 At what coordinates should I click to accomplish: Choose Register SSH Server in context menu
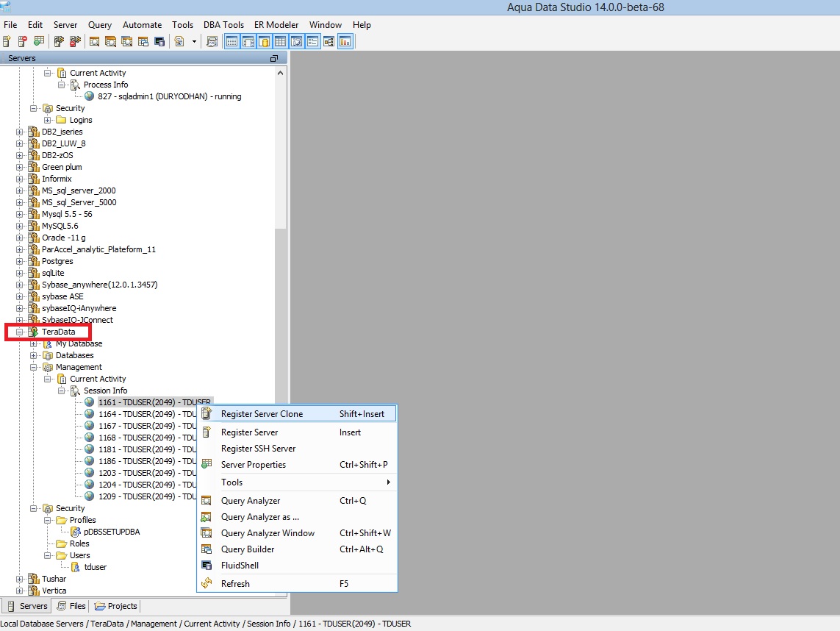pos(298,449)
